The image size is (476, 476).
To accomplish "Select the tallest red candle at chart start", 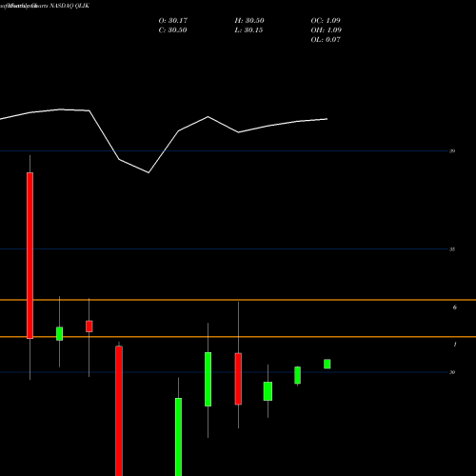I will [x=30, y=255].
